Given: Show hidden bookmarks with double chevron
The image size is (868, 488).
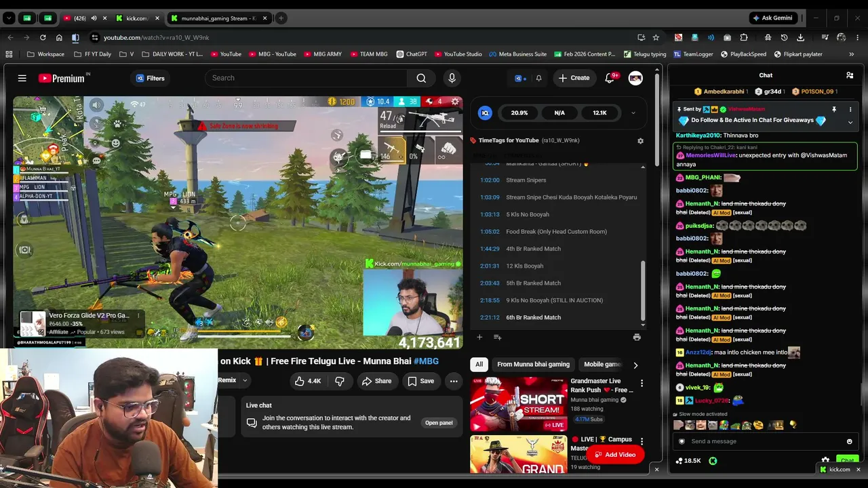Looking at the screenshot, I should pyautogui.click(x=851, y=54).
